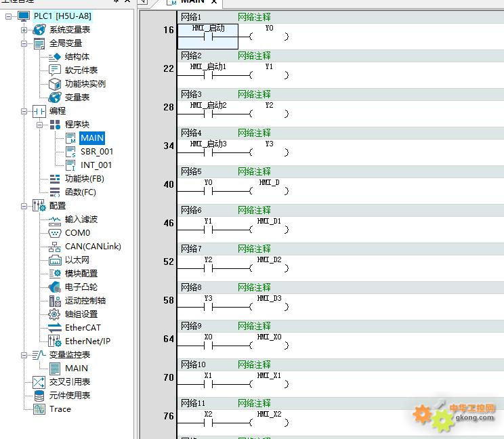Click the 元件使用表 database icon
The height and width of the screenshot is (439, 504).
[39, 396]
